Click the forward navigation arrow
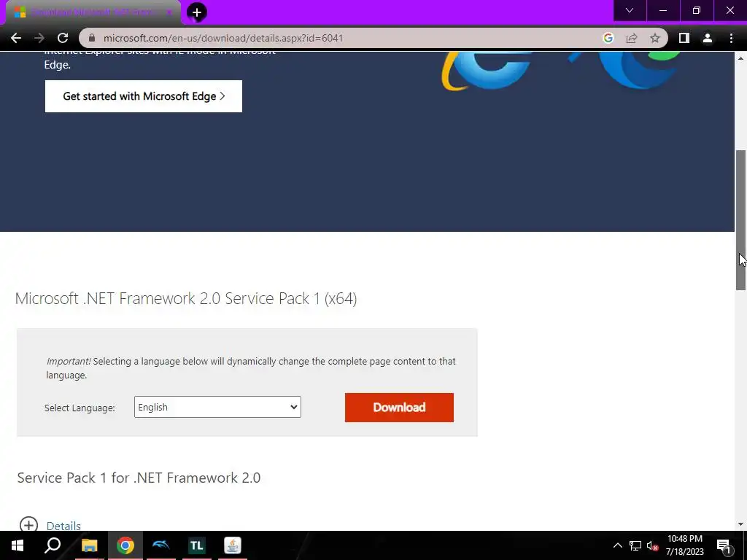The height and width of the screenshot is (560, 747). point(39,38)
